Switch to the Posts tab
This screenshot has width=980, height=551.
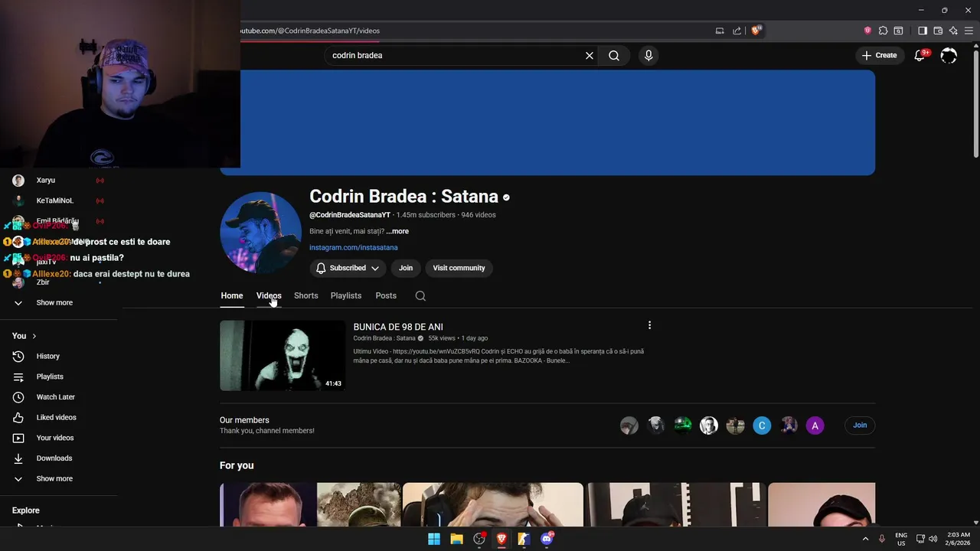386,295
